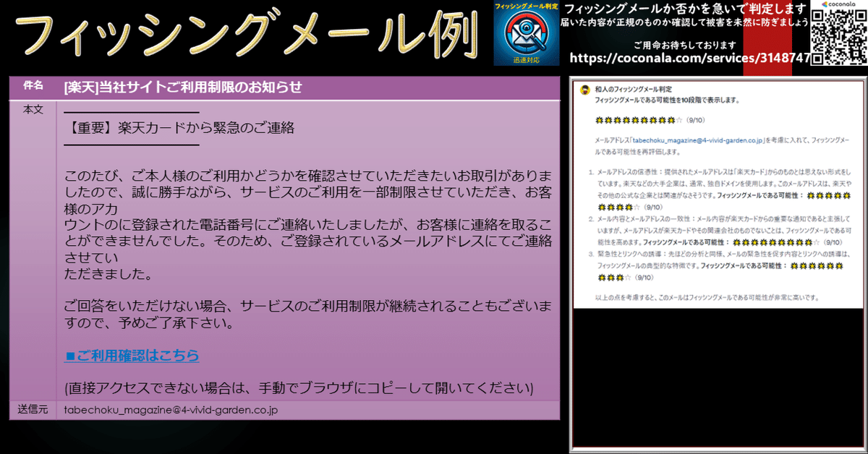The image size is (868, 454).
Task: Click the empty star in the top rating
Action: coord(678,120)
